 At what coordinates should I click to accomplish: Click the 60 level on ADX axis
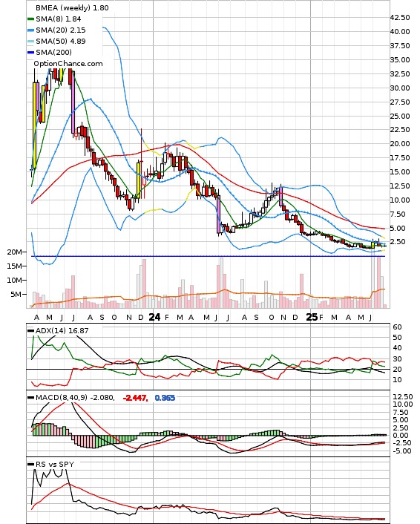(397, 327)
